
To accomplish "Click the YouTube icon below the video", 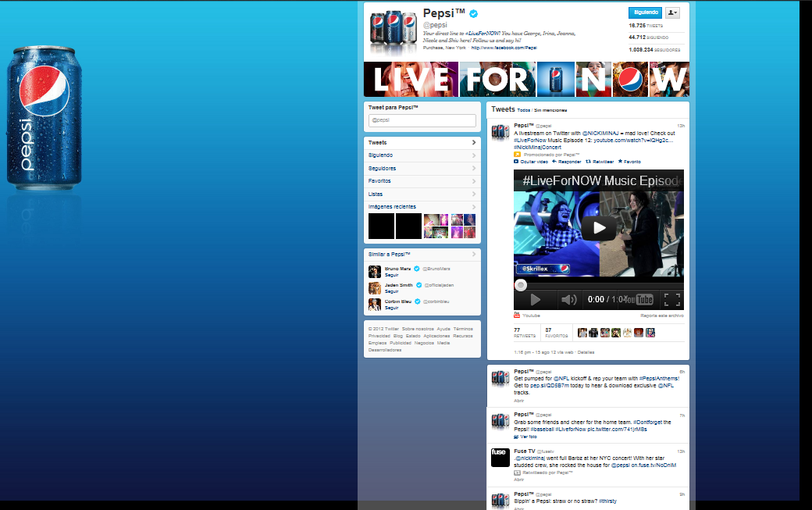I will click(517, 316).
